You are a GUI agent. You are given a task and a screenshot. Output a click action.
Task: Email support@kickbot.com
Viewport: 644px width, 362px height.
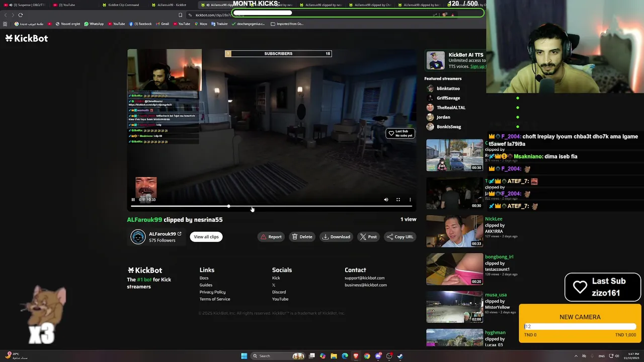tap(364, 278)
